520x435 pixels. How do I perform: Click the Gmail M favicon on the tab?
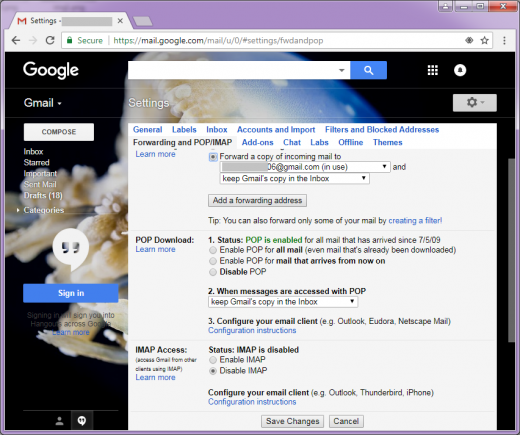coord(22,21)
